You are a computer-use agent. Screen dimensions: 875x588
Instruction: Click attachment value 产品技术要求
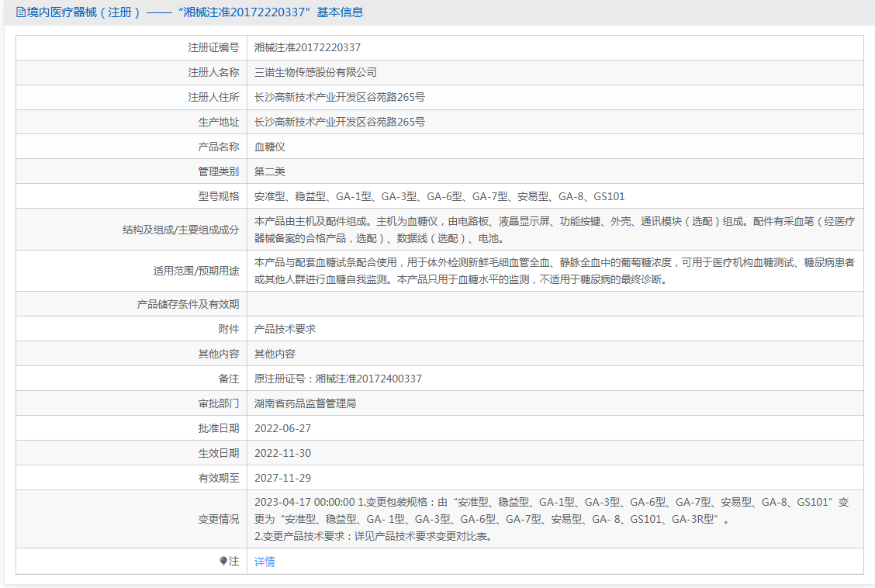click(x=285, y=329)
